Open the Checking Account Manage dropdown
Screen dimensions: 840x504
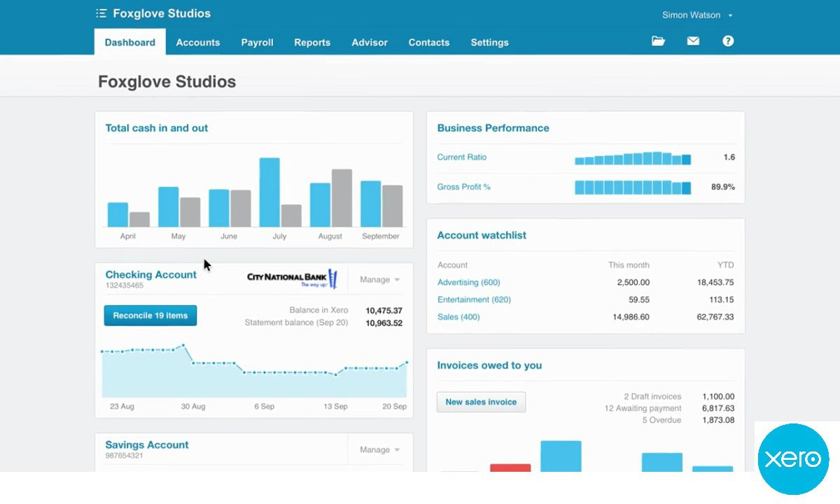pos(378,279)
